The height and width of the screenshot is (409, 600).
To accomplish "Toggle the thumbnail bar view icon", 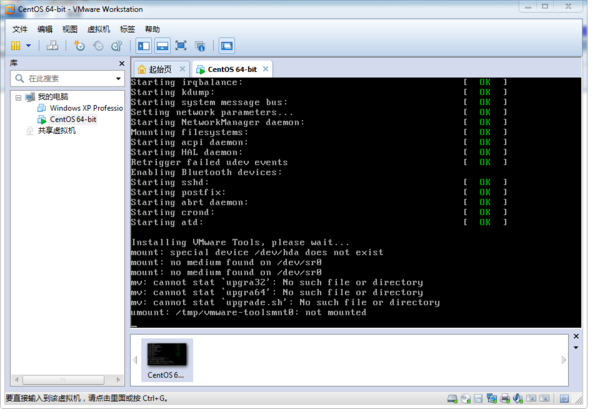I will (x=162, y=46).
